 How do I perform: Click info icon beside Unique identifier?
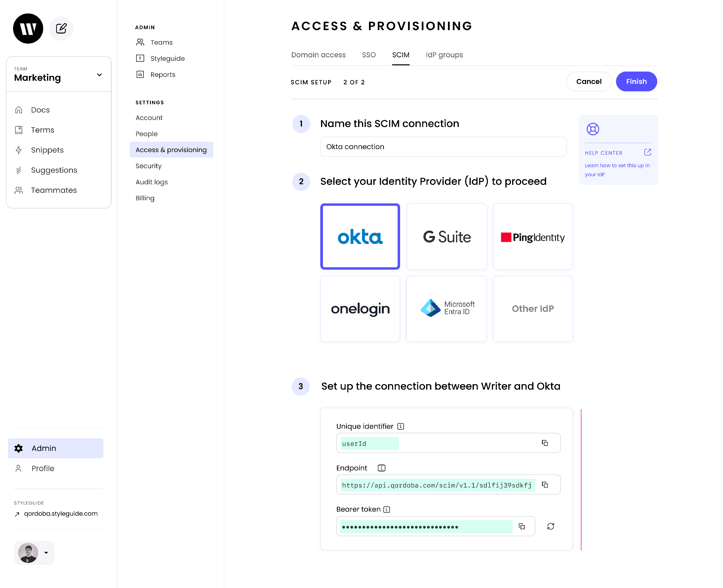[x=401, y=426]
